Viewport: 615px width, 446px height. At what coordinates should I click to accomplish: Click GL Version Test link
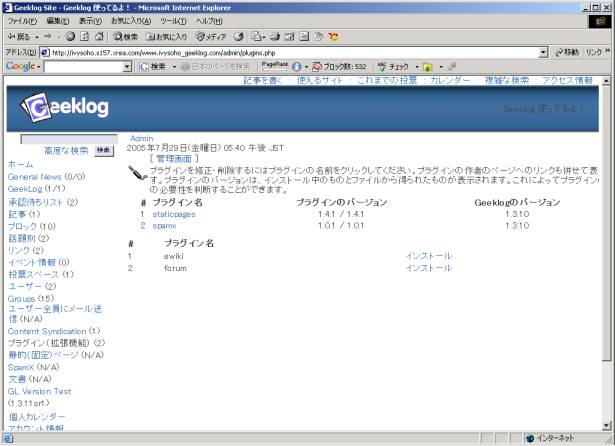coord(39,391)
